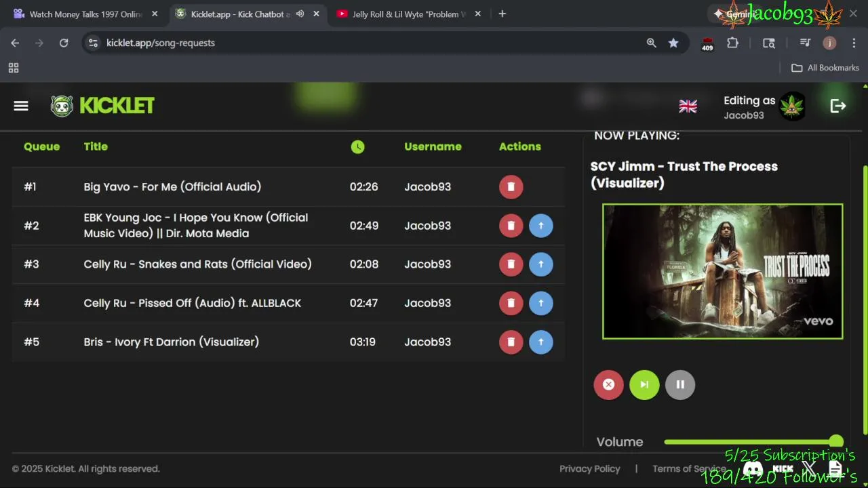Delete Celly Ru - Snakes and Rats
The width and height of the screenshot is (868, 488).
click(511, 264)
